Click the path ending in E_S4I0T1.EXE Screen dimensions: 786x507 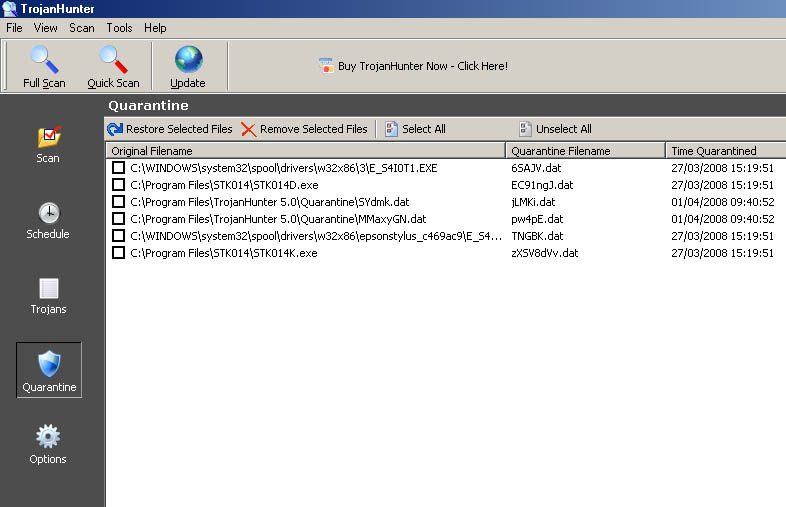(x=284, y=168)
